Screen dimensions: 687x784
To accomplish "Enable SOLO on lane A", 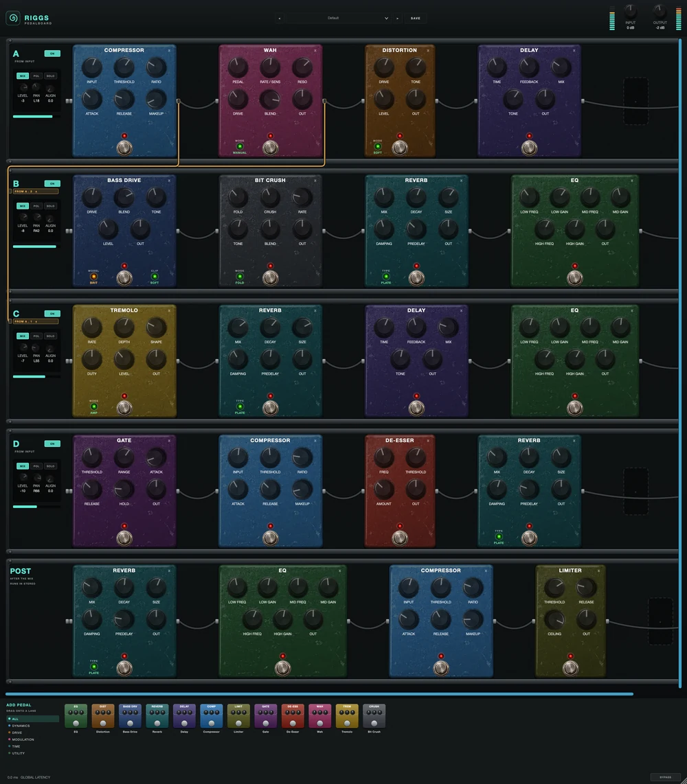I will 51,76.
